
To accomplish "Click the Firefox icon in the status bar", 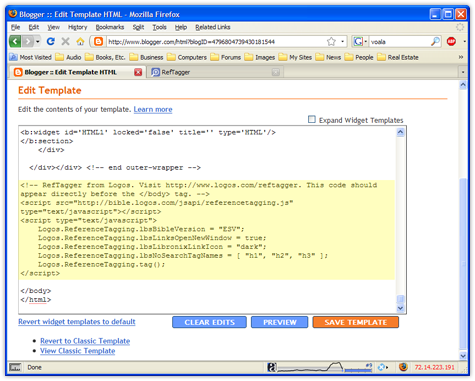I will pyautogui.click(x=403, y=367).
